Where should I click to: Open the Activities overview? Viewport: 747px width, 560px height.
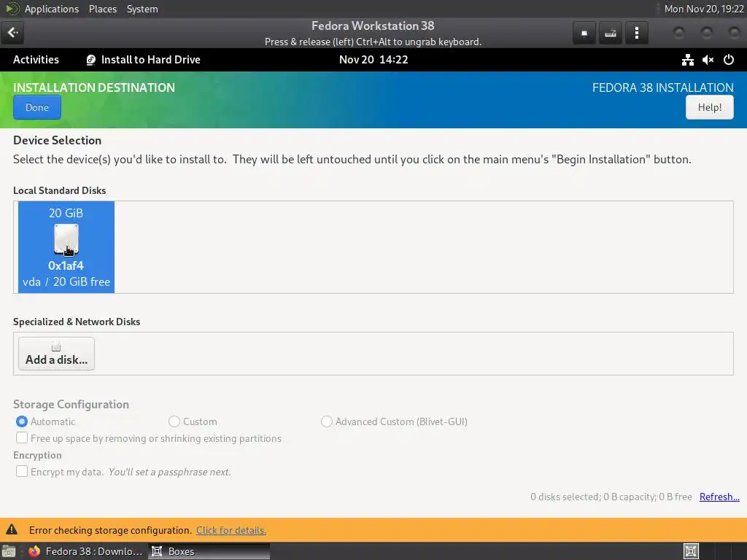[36, 60]
